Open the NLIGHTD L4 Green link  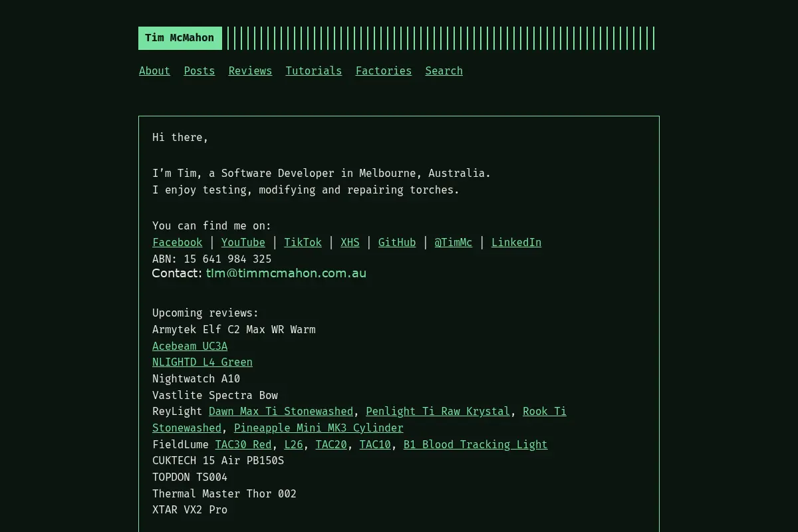pyautogui.click(x=202, y=362)
